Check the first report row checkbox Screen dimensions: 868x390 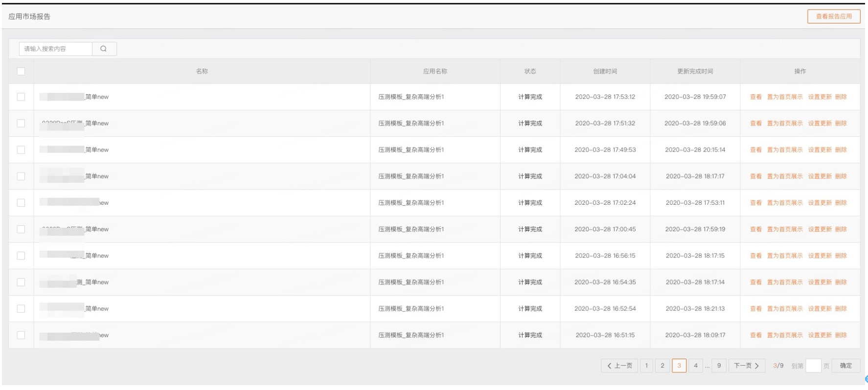tap(21, 97)
